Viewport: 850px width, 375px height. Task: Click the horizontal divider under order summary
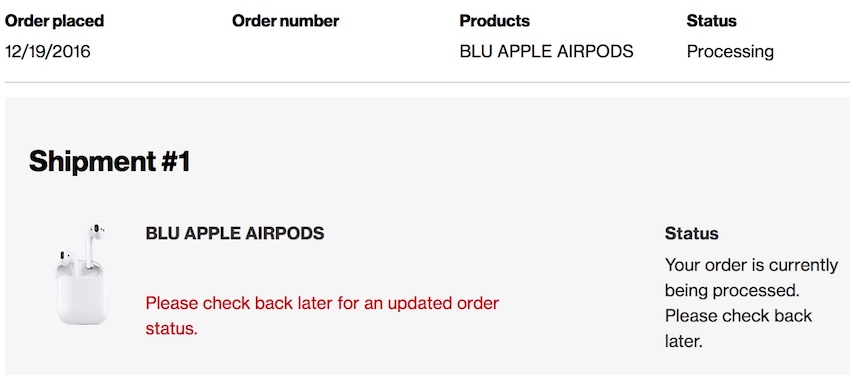coord(425,82)
